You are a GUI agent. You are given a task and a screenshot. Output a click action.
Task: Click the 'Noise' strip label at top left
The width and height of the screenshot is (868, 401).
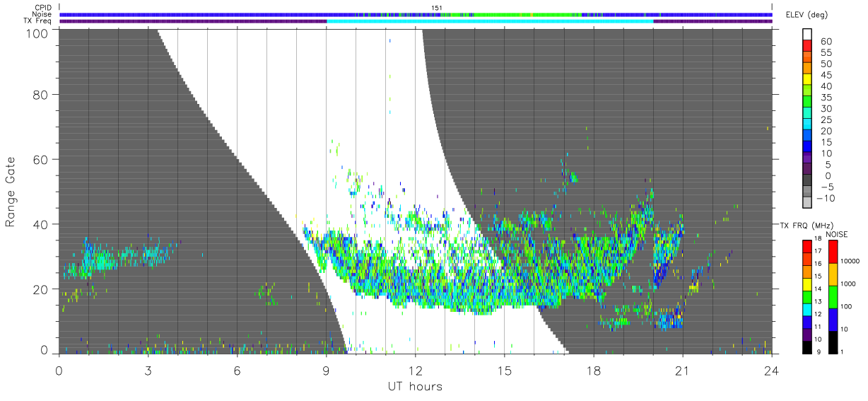click(42, 14)
